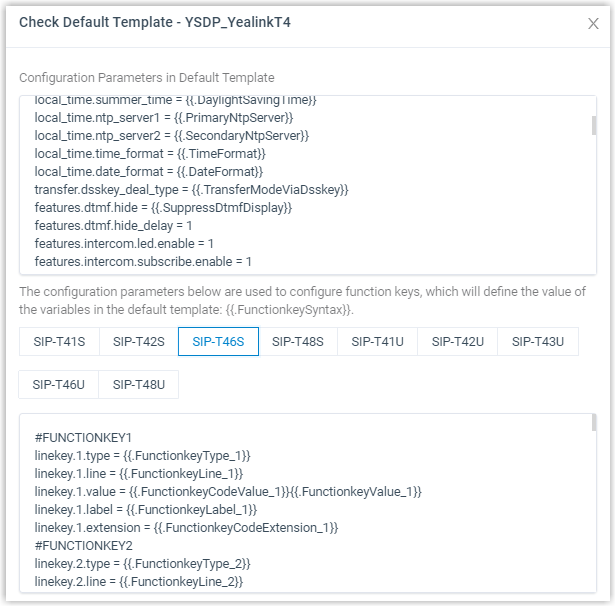View the SIP-T43U template tab

tap(538, 341)
